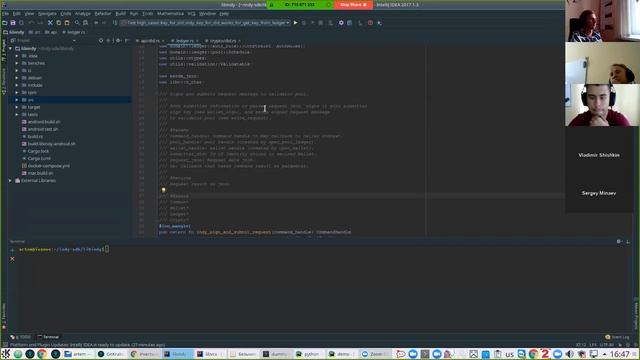
Task: Click the lightbulb intention icon in editor
Action: tap(163, 190)
